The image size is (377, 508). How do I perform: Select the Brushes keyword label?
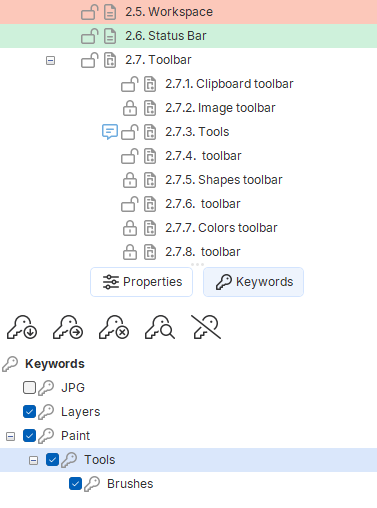[130, 484]
